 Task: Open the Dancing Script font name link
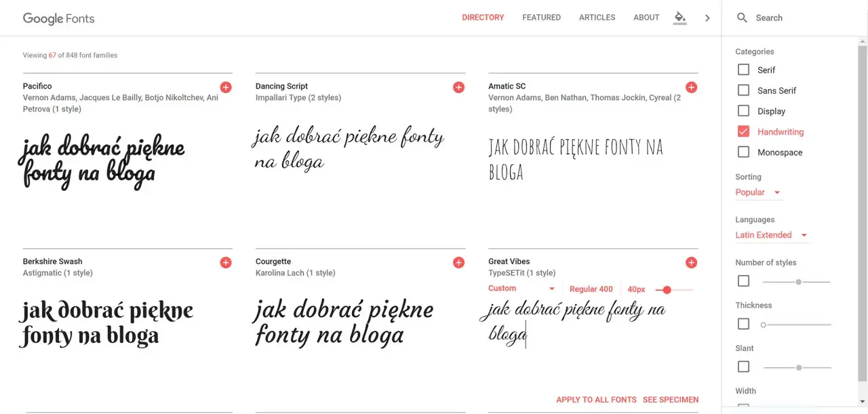click(x=281, y=86)
